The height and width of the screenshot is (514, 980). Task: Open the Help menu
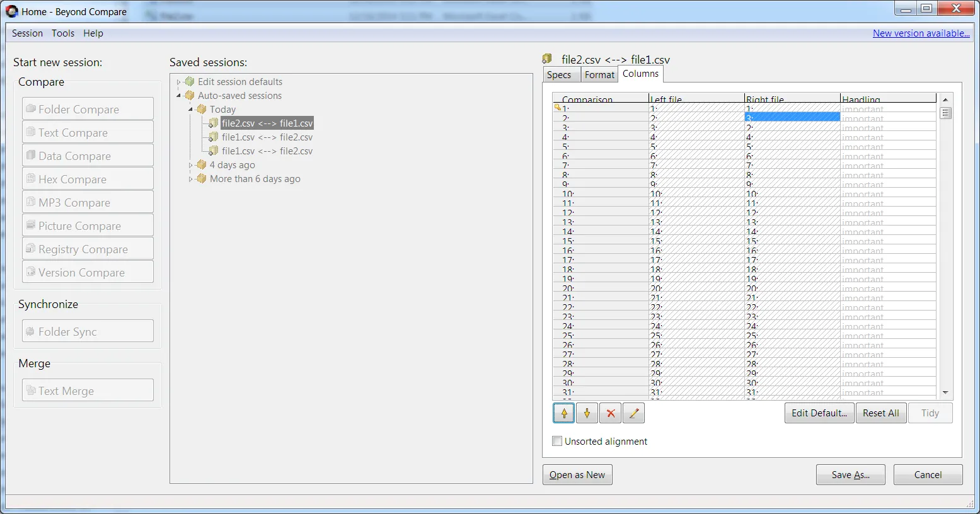pyautogui.click(x=93, y=33)
